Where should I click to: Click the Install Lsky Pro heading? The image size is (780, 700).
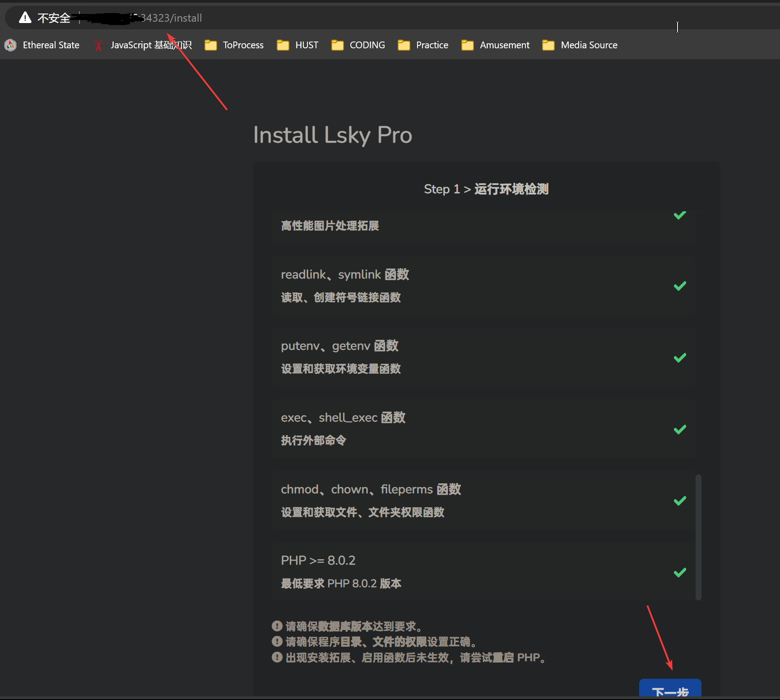pos(333,135)
